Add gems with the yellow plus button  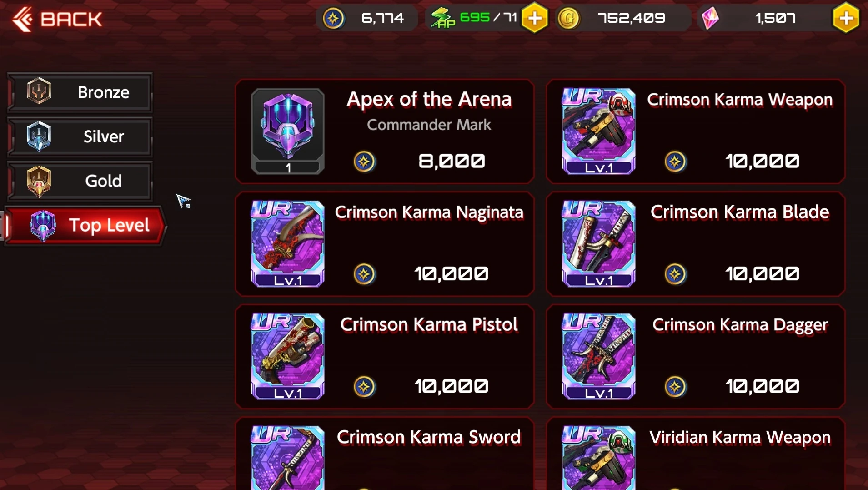(846, 18)
